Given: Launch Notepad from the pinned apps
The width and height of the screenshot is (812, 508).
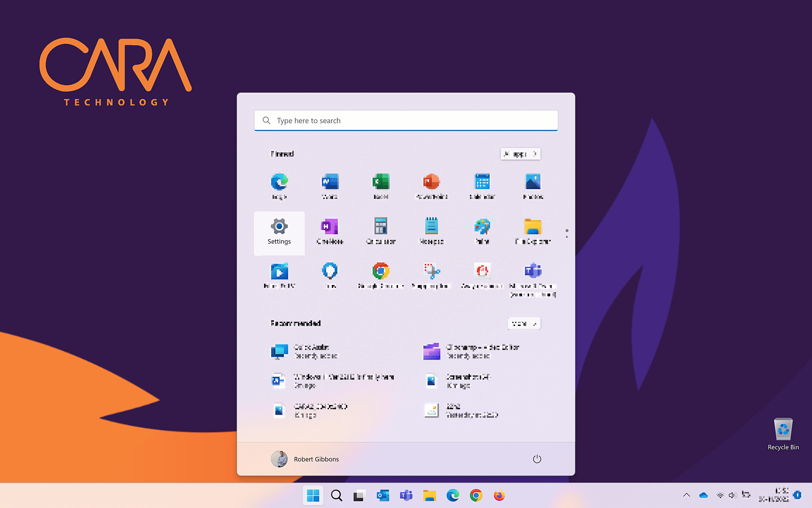Looking at the screenshot, I should [x=431, y=231].
